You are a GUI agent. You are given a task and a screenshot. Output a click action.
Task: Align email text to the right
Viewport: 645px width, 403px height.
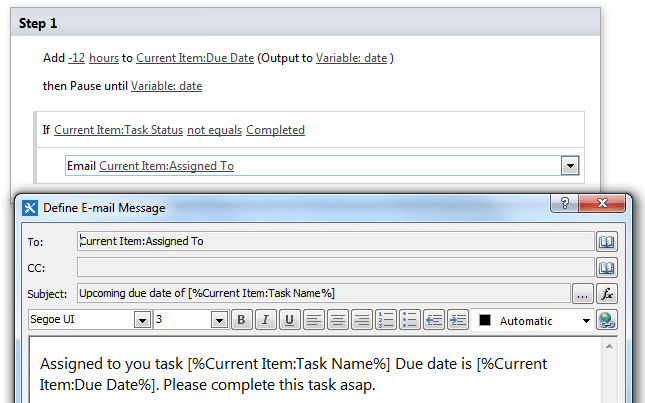[x=362, y=320]
